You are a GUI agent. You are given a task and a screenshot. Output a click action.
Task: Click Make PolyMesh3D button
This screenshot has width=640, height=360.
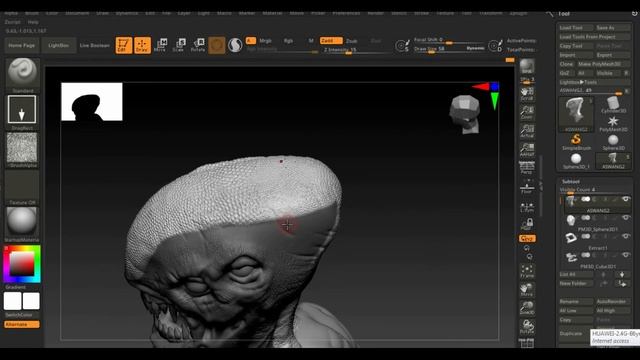[x=603, y=64]
